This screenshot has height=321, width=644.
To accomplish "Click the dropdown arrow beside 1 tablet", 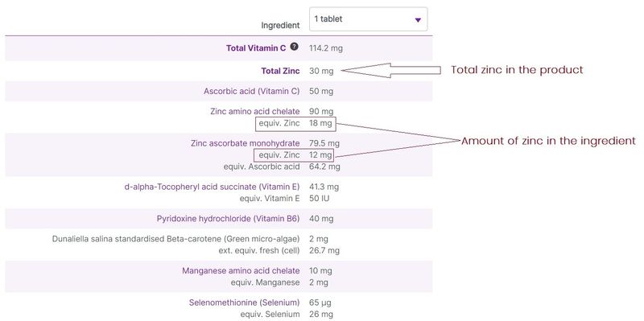I will [x=418, y=19].
